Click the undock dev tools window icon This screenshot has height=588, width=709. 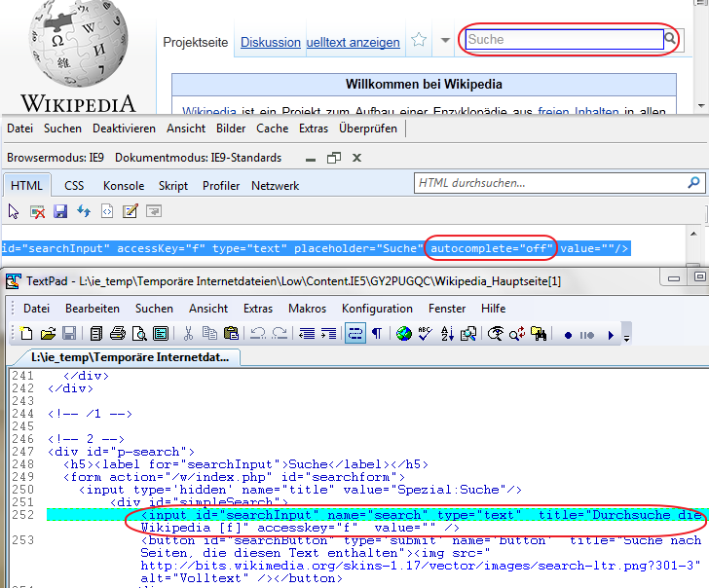coord(334,158)
